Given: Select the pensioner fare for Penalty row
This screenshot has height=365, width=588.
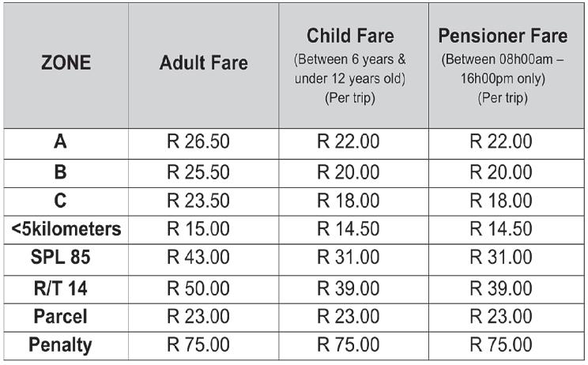Looking at the screenshot, I should point(501,345).
